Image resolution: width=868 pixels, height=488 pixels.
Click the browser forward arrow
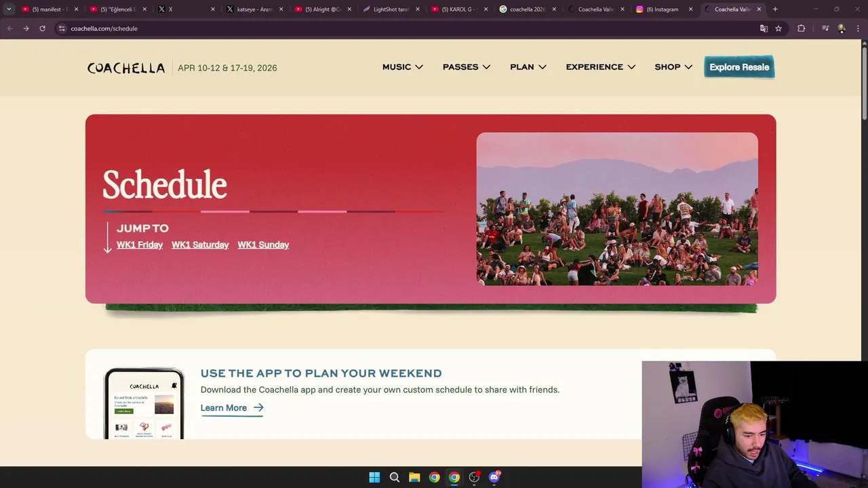(26, 28)
